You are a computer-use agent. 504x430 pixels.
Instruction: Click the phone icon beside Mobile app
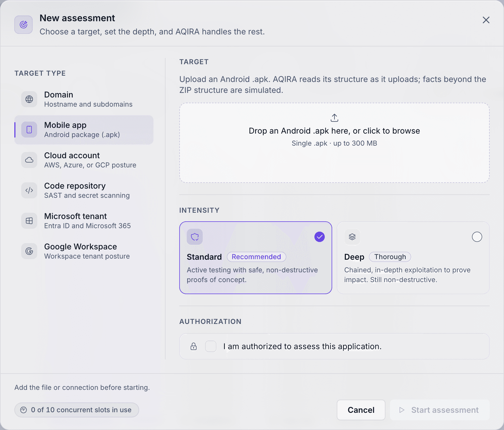point(29,130)
